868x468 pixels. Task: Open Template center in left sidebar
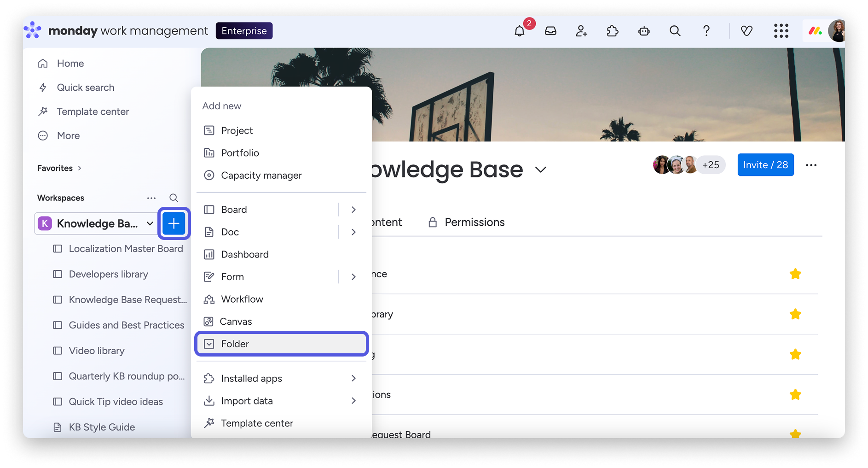93,111
